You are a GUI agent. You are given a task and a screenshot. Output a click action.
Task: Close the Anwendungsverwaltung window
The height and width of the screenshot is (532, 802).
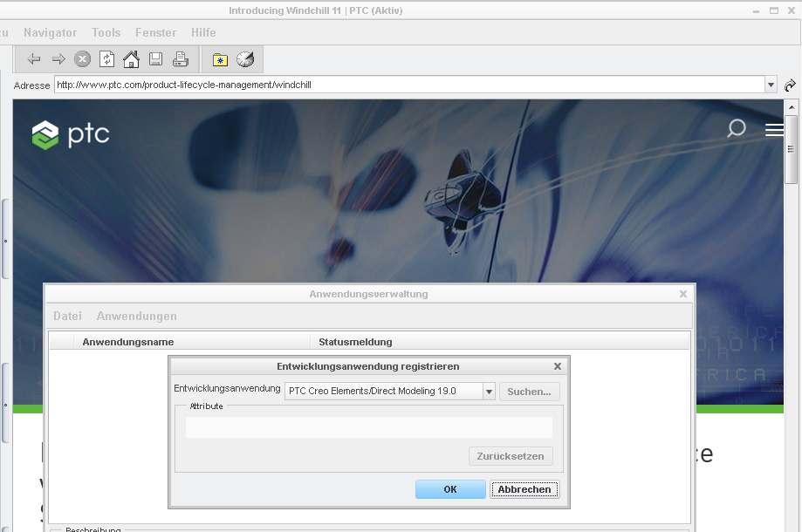(682, 294)
